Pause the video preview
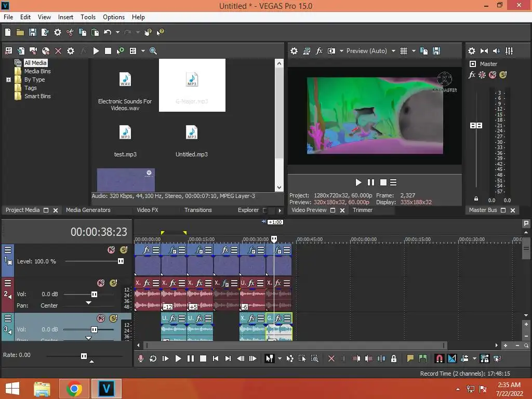Screen dimensions: 532x399 pos(371,182)
